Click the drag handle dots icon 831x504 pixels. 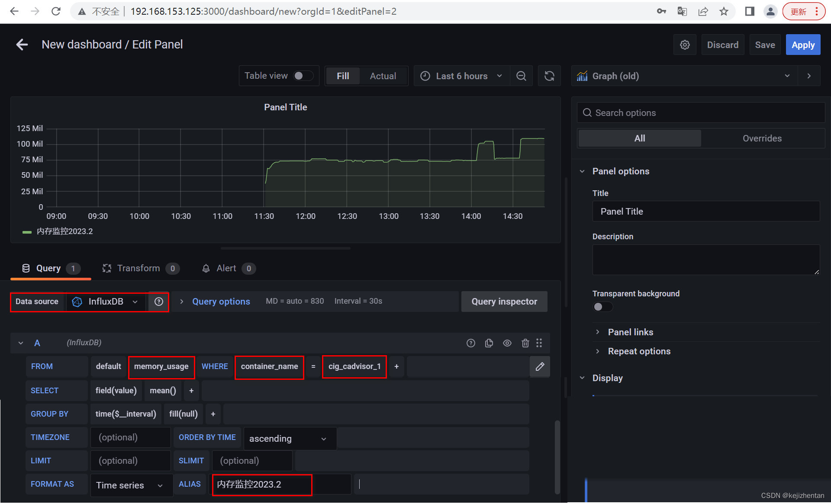[x=539, y=343]
